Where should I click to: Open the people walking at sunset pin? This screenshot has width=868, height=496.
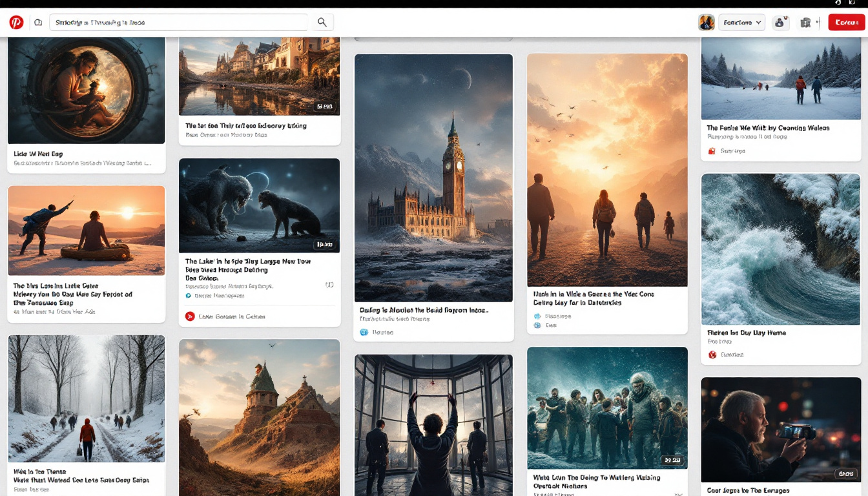(x=607, y=170)
